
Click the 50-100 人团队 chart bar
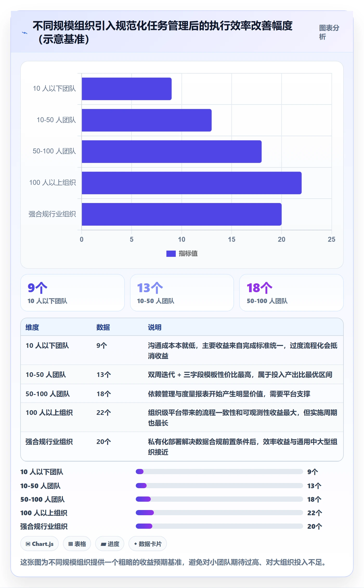pyautogui.click(x=172, y=152)
